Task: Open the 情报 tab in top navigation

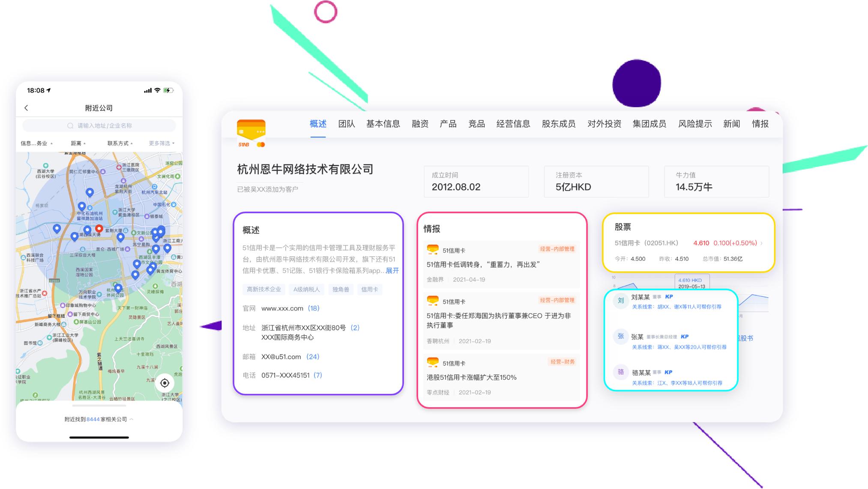Action: (760, 124)
